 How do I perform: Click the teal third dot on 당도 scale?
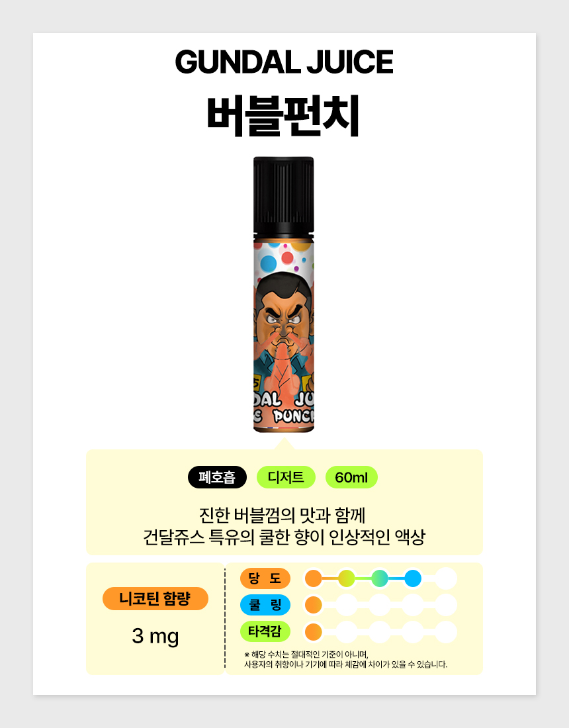click(x=380, y=578)
